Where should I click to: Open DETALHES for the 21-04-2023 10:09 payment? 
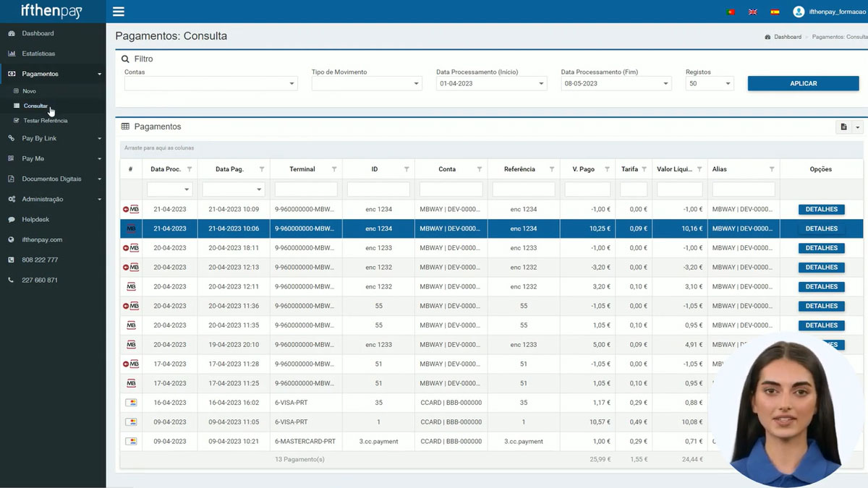pos(822,210)
